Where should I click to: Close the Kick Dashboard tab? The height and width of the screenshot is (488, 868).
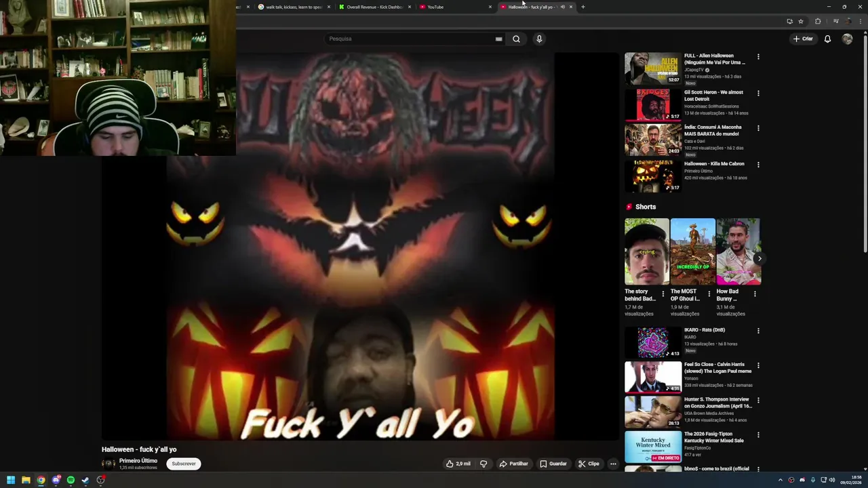pyautogui.click(x=410, y=7)
